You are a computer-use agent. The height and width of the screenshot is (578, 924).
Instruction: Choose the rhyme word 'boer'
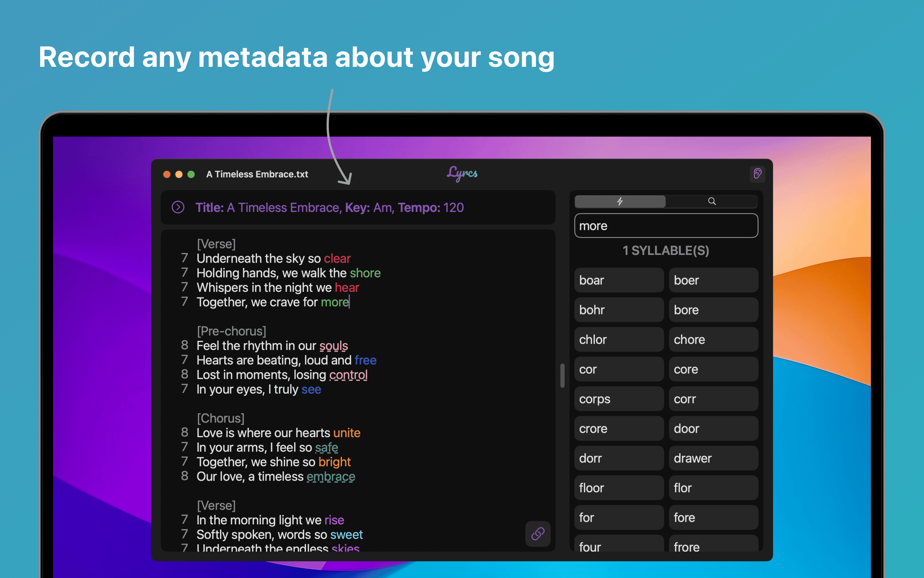[x=713, y=280]
